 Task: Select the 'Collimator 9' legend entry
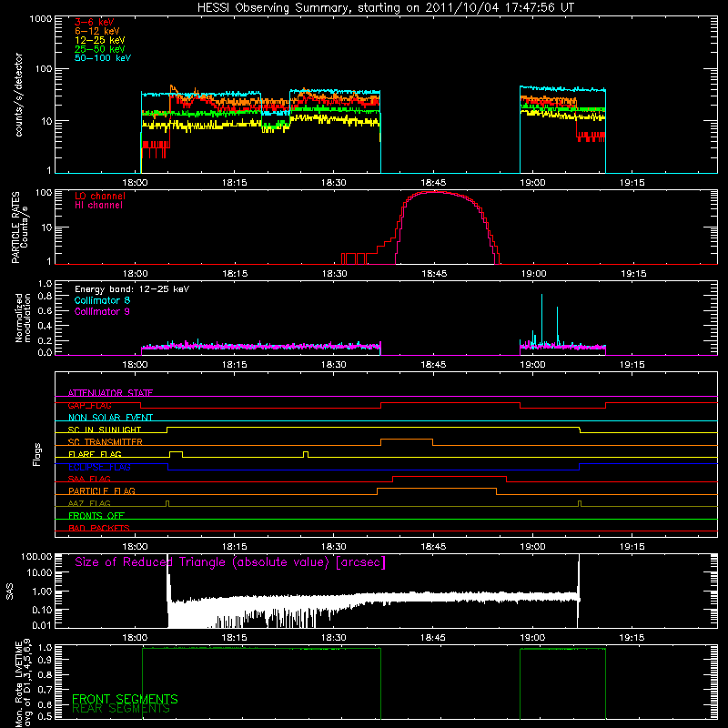point(102,311)
